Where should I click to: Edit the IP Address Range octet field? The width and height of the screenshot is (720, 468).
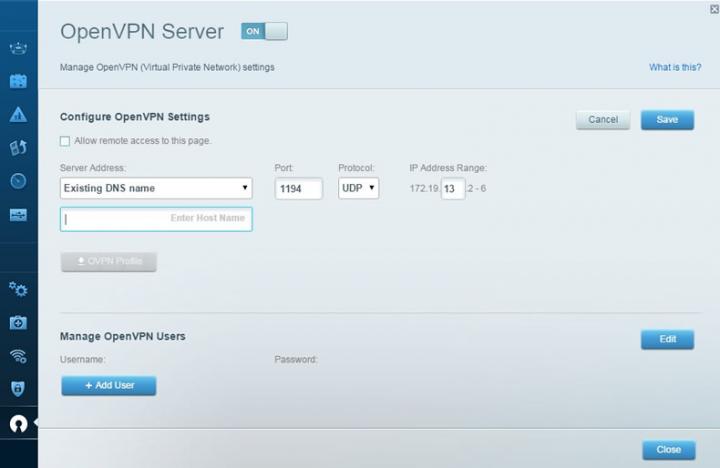pos(453,189)
